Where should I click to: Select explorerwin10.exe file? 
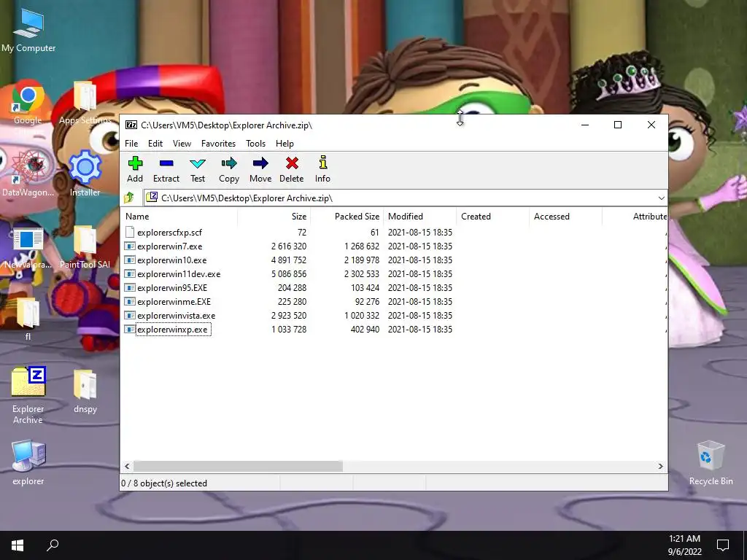172,260
